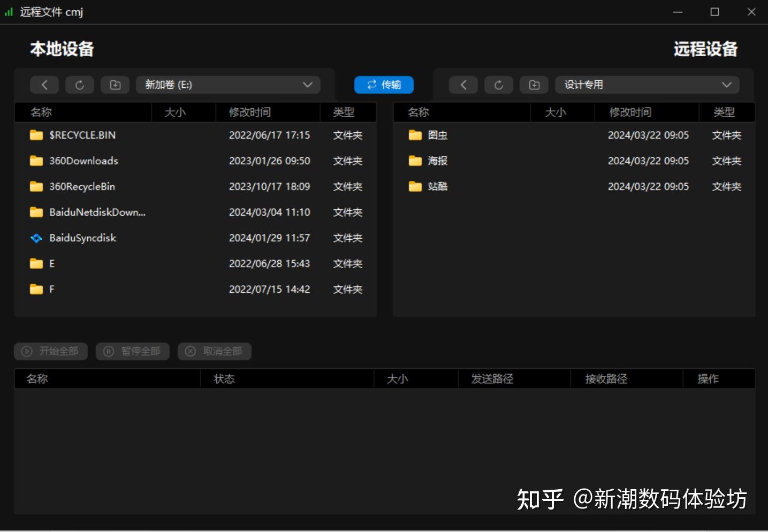Select the 站酷 remote folder icon
The image size is (768, 532).
[415, 186]
